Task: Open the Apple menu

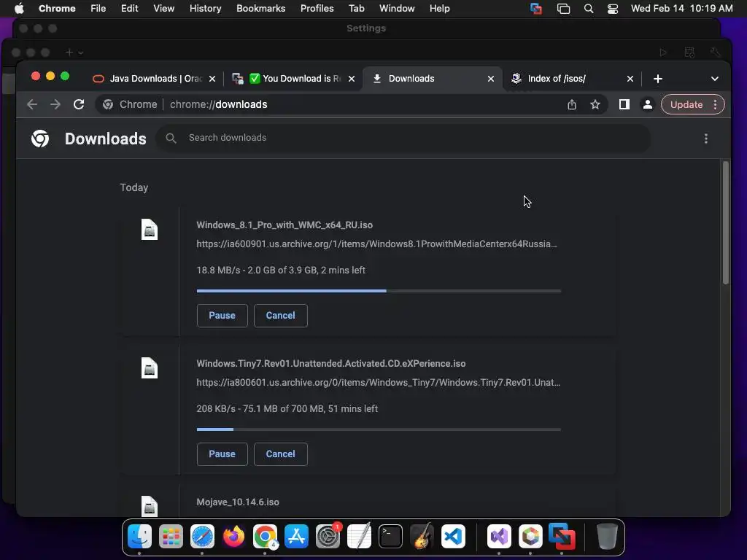Action: click(x=19, y=9)
